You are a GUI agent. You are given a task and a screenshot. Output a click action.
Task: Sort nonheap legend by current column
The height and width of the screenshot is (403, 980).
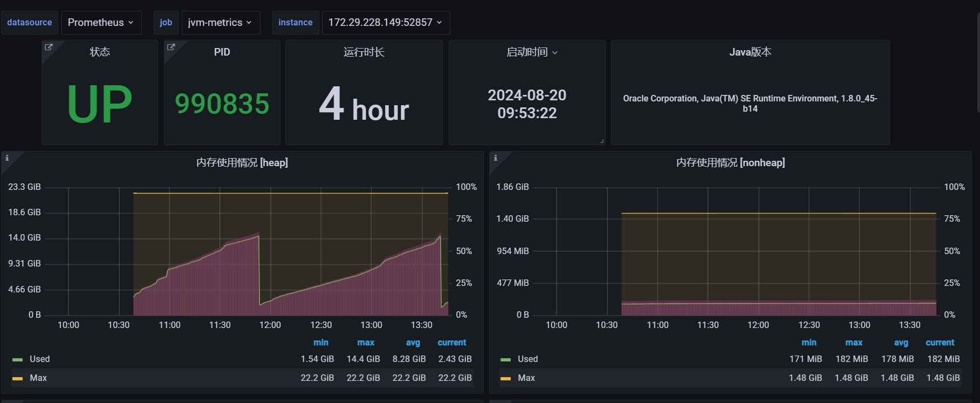click(x=940, y=343)
